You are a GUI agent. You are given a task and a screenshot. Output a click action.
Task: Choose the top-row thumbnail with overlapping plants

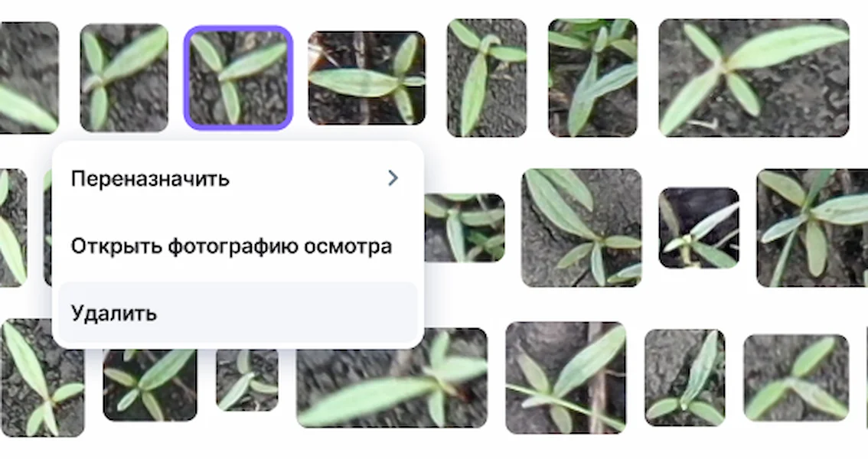[592, 77]
